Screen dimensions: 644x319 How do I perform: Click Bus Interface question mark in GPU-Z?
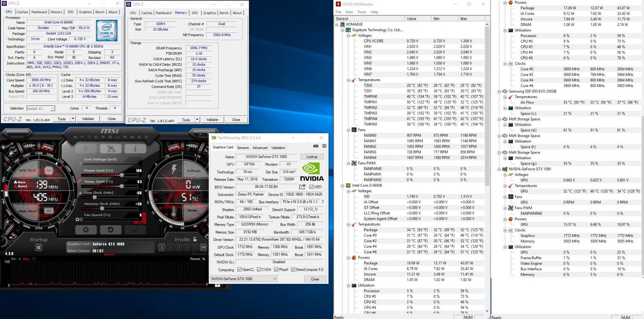click(323, 202)
